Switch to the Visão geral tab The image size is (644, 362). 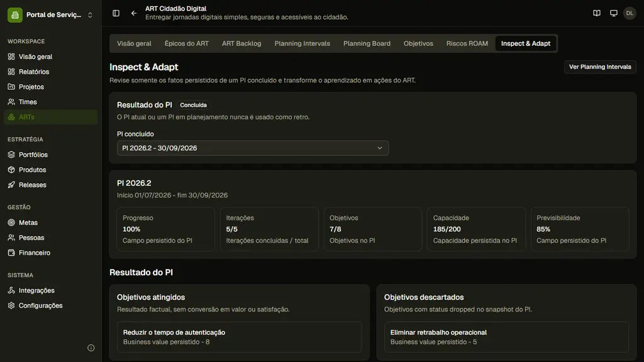click(134, 43)
